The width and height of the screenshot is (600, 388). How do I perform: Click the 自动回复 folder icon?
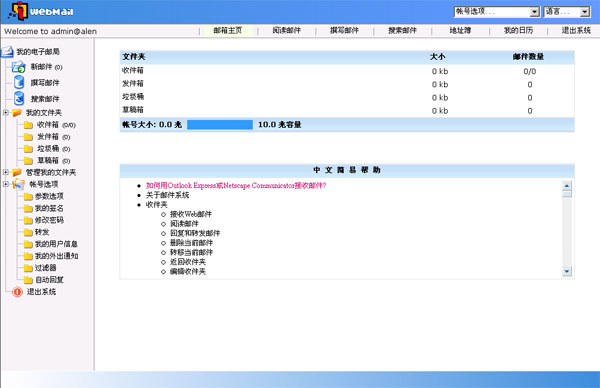click(x=28, y=280)
